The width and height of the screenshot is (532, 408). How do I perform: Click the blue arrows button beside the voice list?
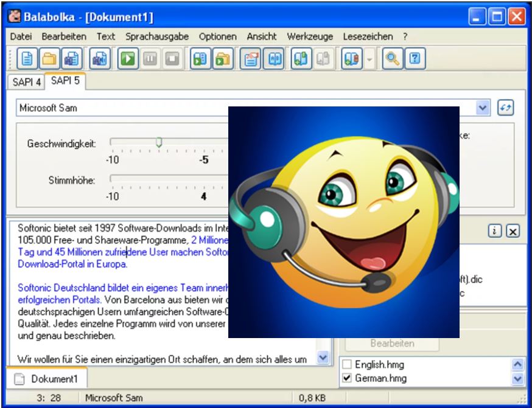tap(506, 108)
